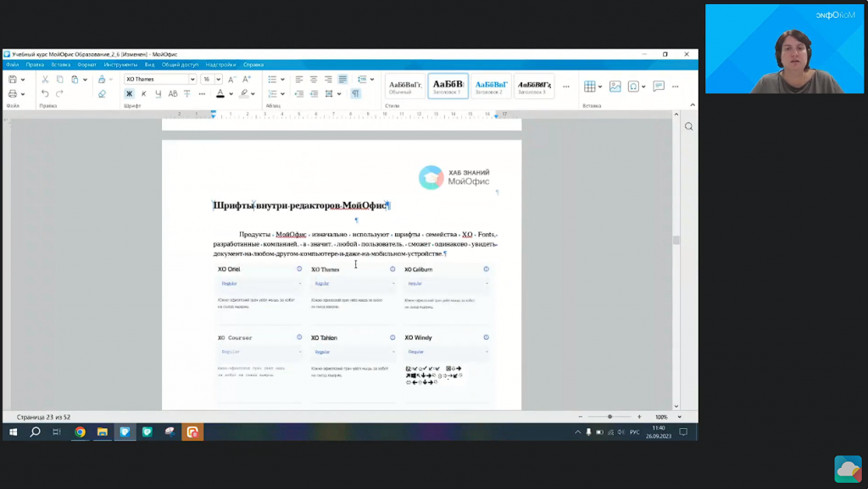Increase paragraph indent
Image resolution: width=868 pixels, height=489 pixels.
click(x=314, y=93)
